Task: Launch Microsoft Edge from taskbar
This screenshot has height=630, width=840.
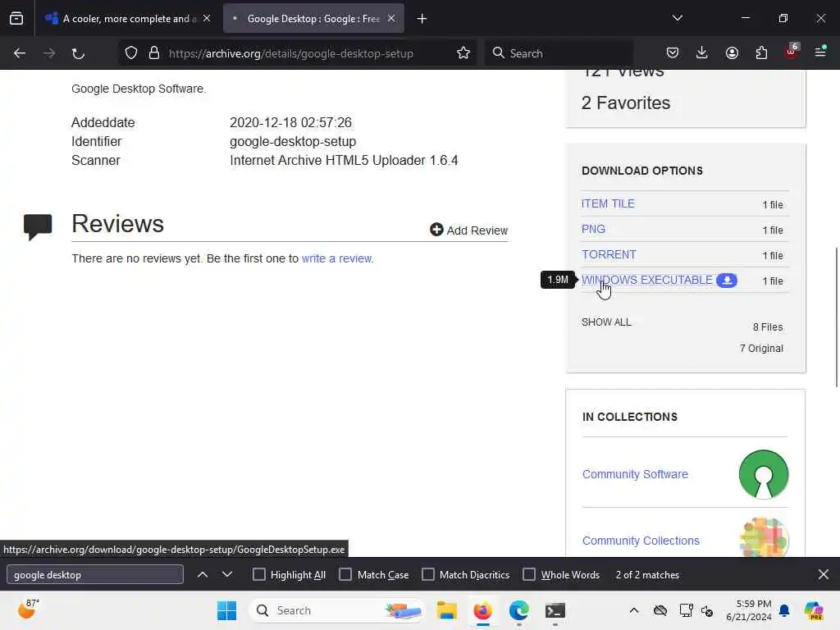Action: [x=518, y=610]
